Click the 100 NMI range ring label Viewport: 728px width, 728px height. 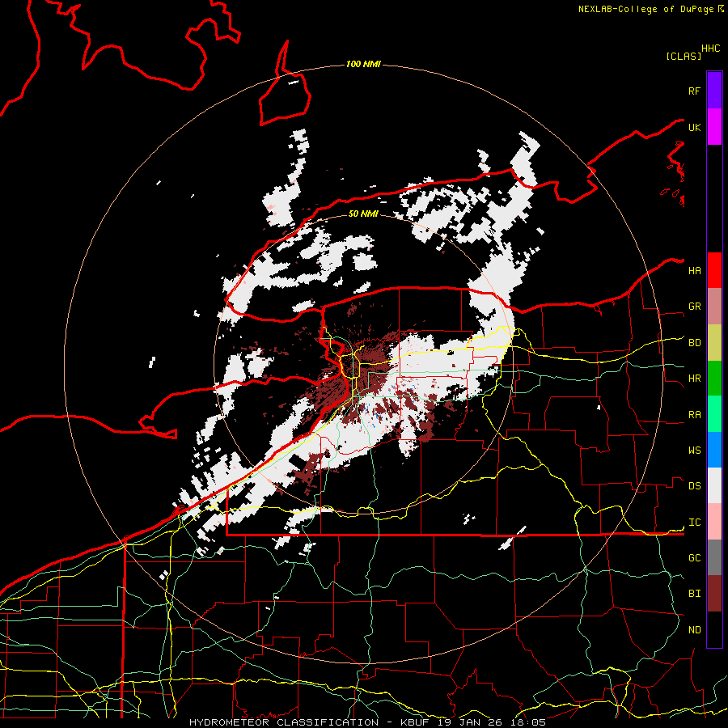363,64
